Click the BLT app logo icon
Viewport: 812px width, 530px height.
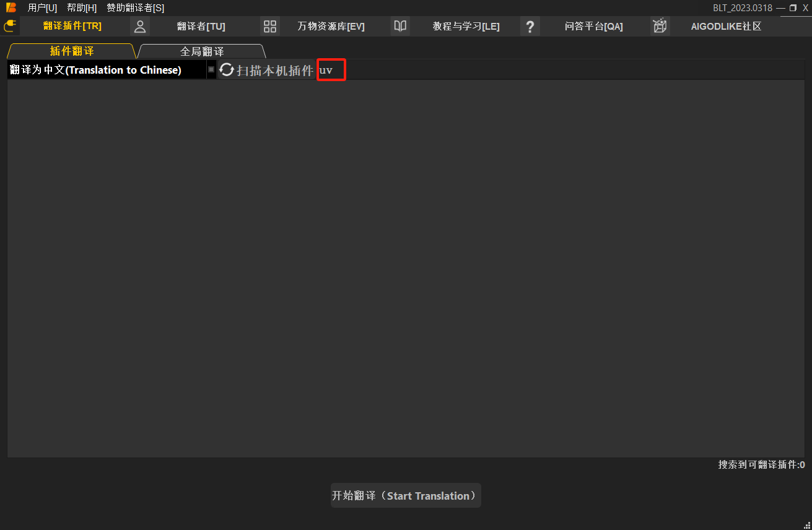point(11,7)
